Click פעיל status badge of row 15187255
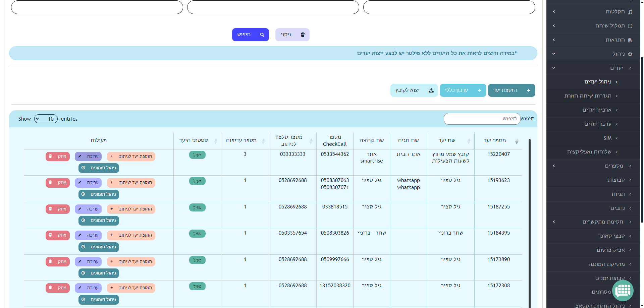The width and height of the screenshot is (644, 308). (x=197, y=207)
